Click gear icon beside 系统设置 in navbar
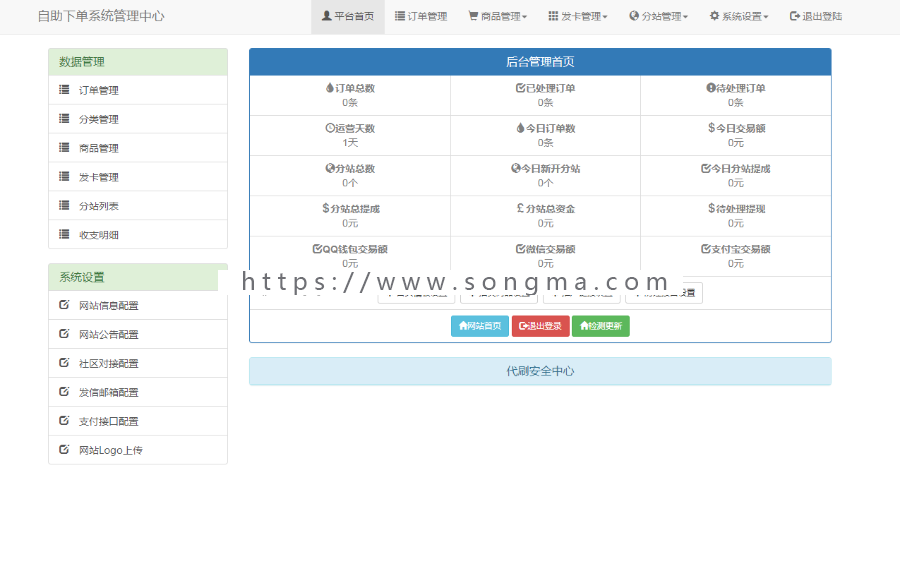 coord(714,16)
